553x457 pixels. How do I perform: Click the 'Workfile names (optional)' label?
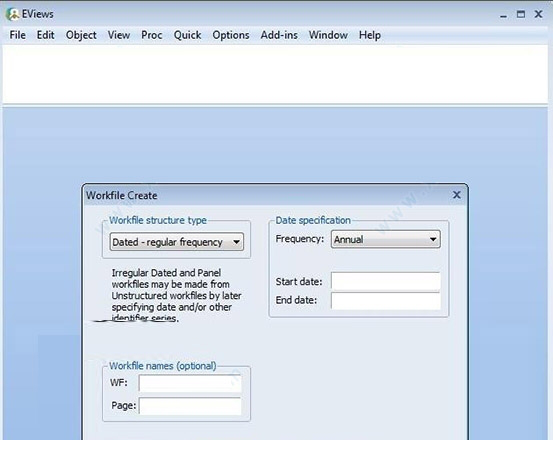[x=163, y=366]
